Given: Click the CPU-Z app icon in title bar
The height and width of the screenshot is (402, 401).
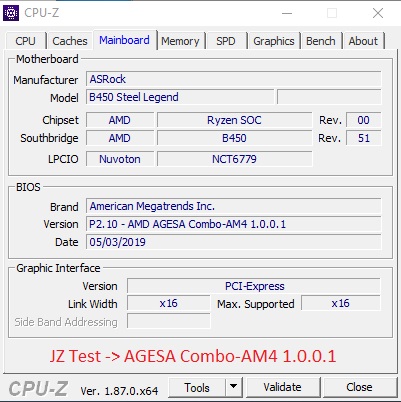Looking at the screenshot, I should click(11, 13).
